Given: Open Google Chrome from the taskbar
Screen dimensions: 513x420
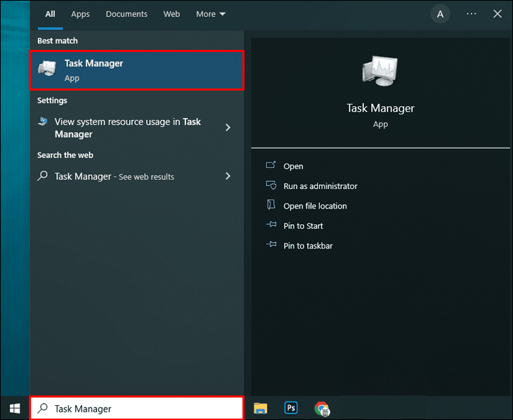Looking at the screenshot, I should [x=323, y=408].
